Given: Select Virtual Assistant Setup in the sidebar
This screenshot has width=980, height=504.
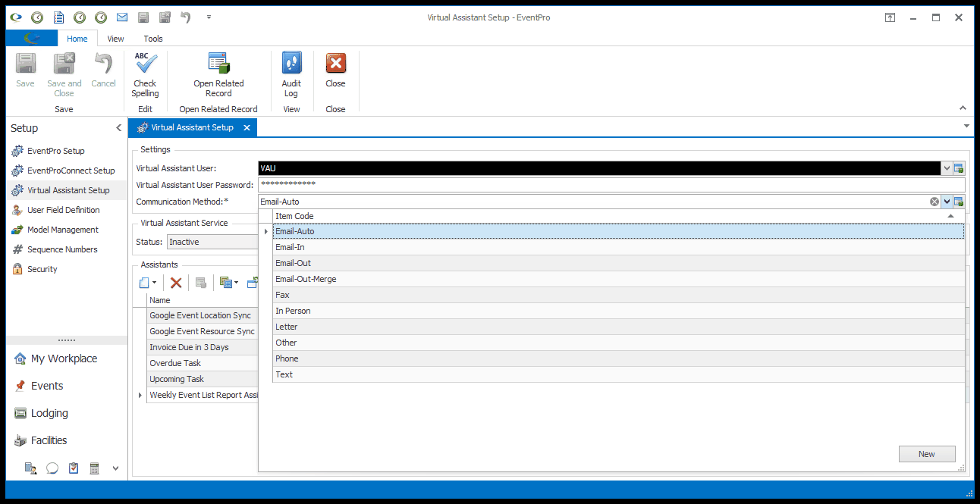Looking at the screenshot, I should point(68,190).
